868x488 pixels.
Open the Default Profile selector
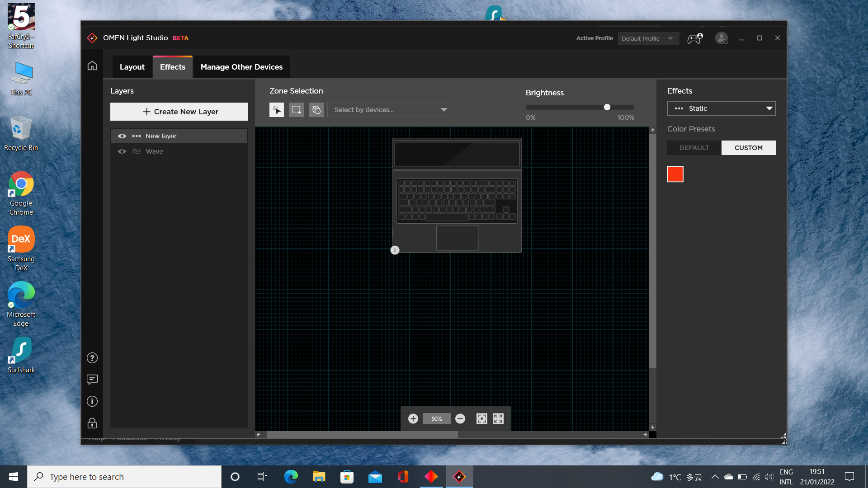point(648,38)
